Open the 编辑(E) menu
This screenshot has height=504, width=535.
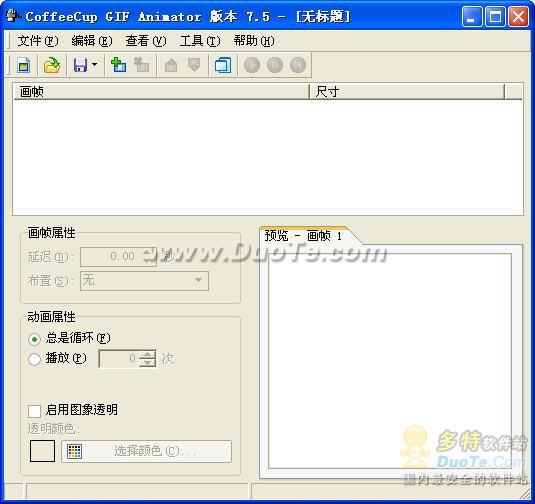point(92,41)
